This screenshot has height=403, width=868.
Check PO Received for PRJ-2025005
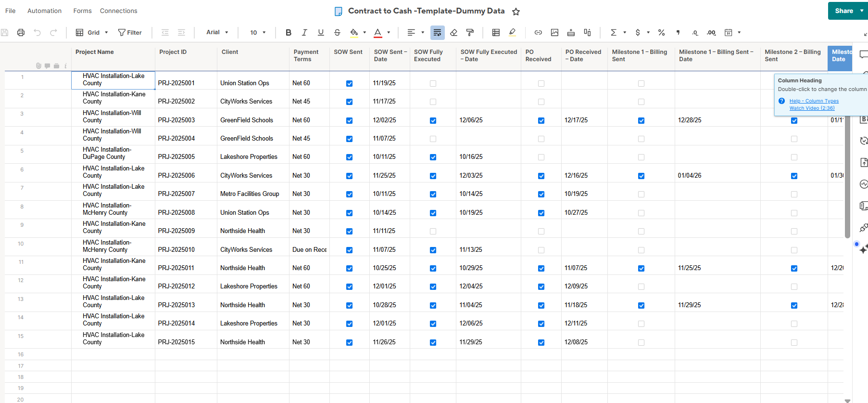(x=541, y=157)
